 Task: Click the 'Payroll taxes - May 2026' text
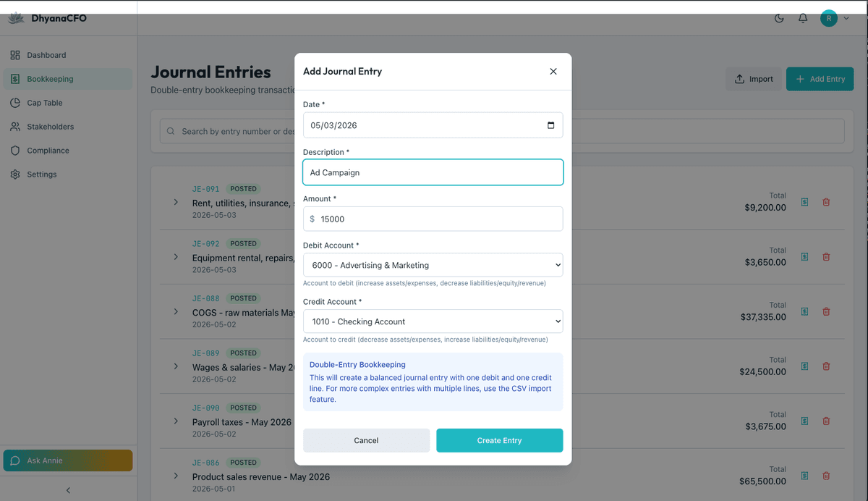click(x=242, y=422)
